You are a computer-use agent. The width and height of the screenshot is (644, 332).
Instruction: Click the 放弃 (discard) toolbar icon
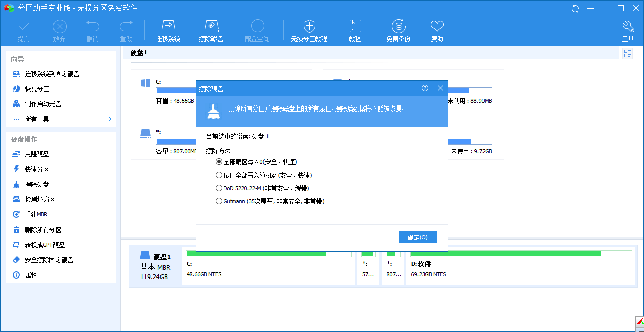(60, 30)
